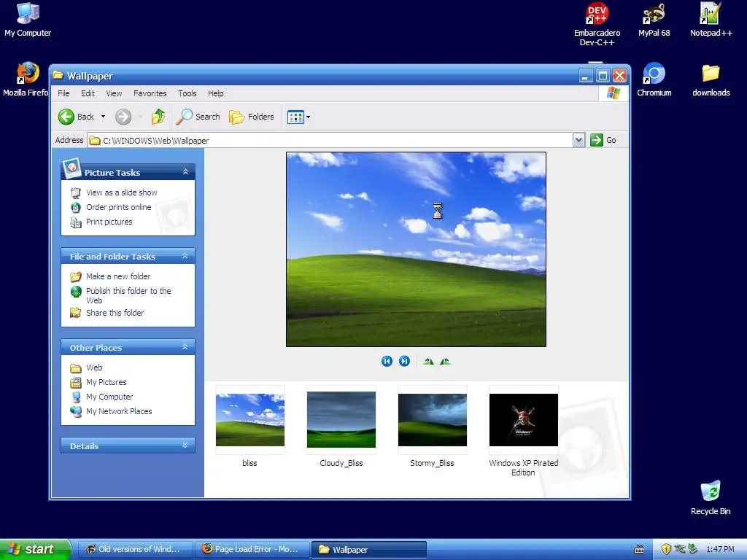Expand the Address bar dropdown list
The width and height of the screenshot is (747, 560).
tap(578, 140)
